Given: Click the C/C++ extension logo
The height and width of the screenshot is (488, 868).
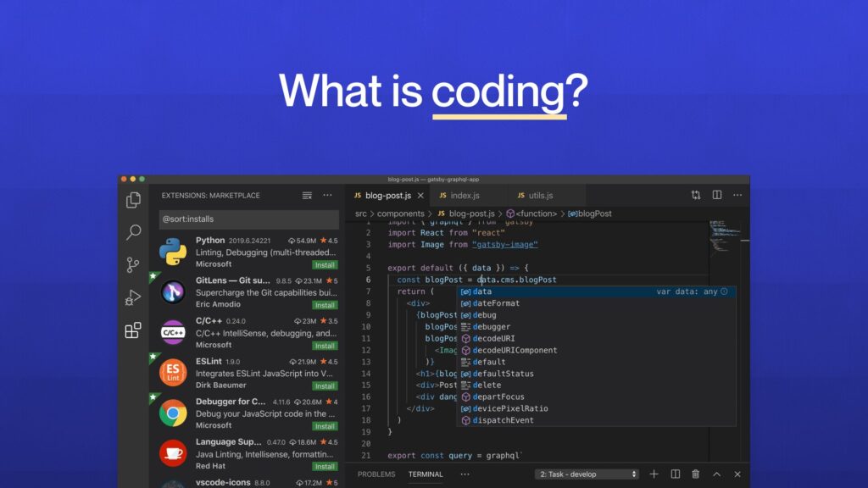Looking at the screenshot, I should tap(173, 332).
